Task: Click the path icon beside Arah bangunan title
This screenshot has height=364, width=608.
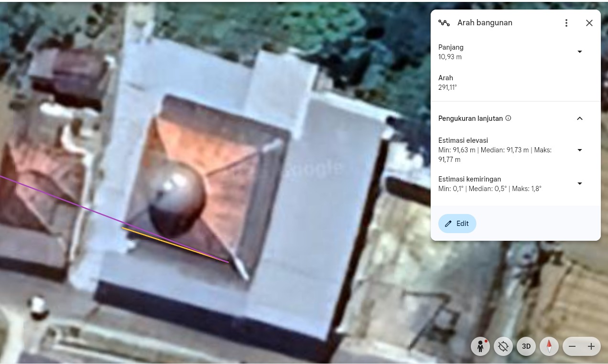Action: (444, 23)
